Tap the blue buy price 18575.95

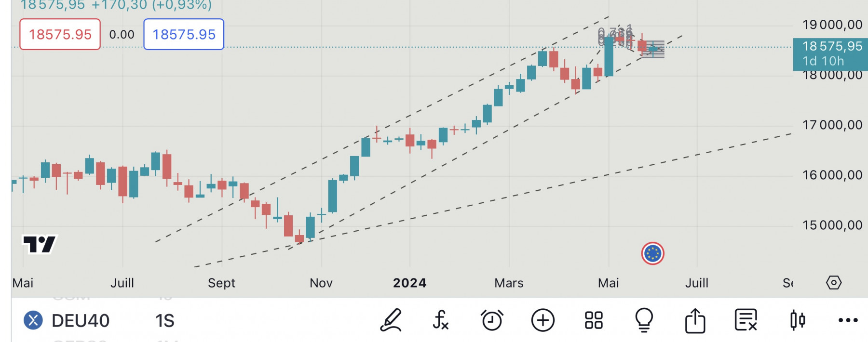pyautogui.click(x=184, y=34)
